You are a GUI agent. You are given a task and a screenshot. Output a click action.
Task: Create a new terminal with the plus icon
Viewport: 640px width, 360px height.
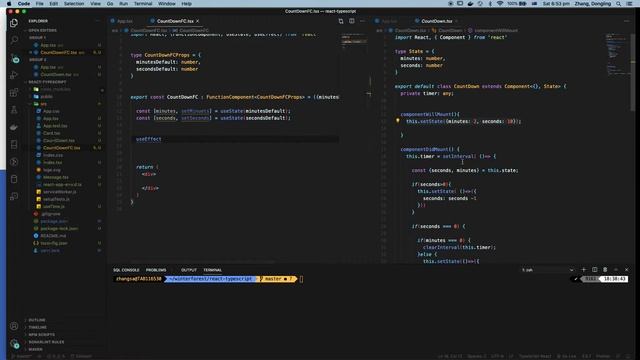(583, 270)
